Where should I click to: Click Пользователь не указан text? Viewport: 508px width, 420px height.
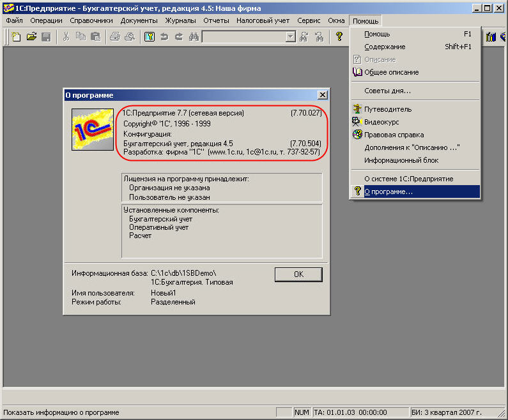click(x=169, y=197)
